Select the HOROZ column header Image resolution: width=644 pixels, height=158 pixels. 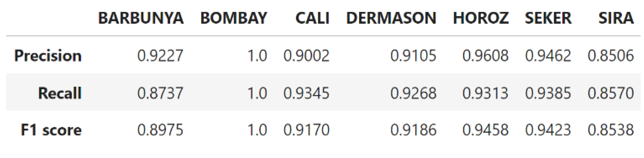(481, 18)
